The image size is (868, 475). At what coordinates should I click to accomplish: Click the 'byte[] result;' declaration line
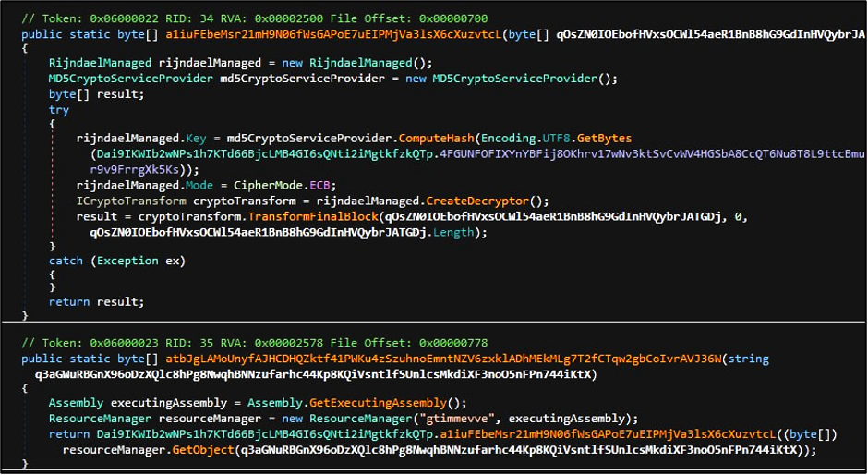[96, 93]
